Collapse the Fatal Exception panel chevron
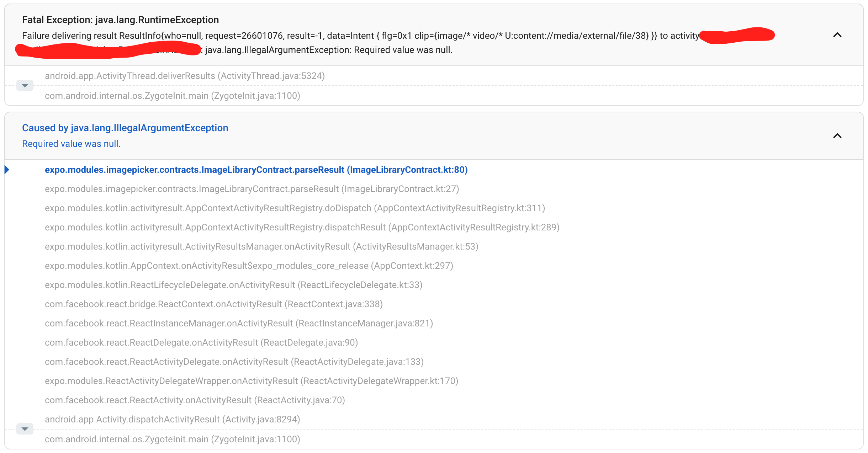 click(837, 35)
